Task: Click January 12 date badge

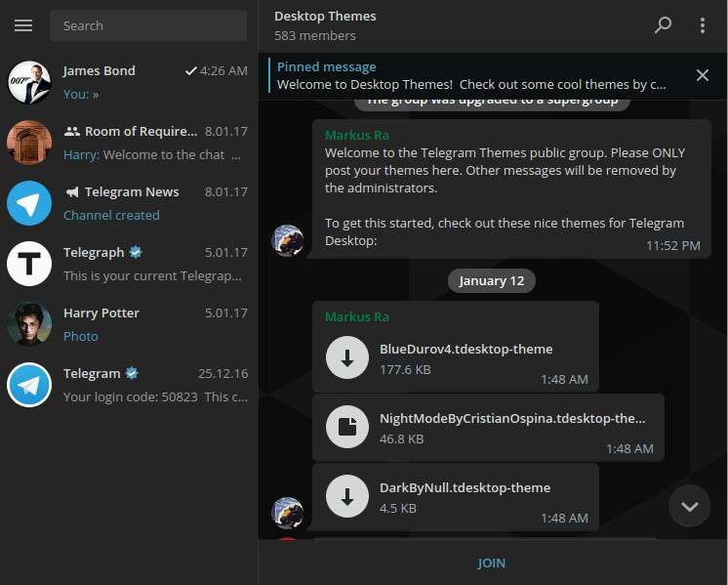Action: pyautogui.click(x=491, y=281)
